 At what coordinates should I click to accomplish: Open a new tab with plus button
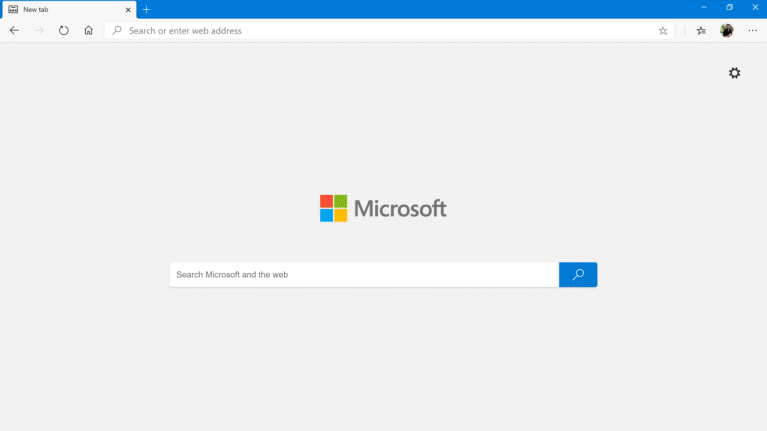(x=146, y=9)
